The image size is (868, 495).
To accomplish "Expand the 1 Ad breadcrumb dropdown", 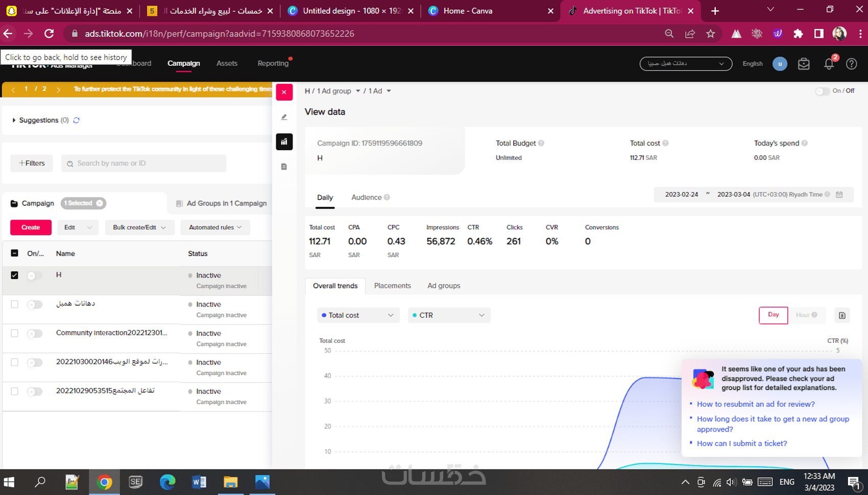I will (x=389, y=91).
